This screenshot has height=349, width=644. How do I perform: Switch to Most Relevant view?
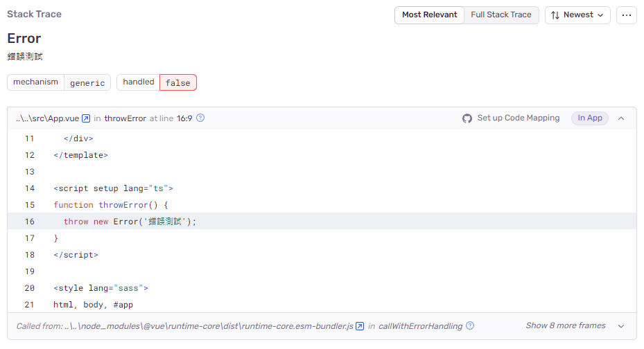point(429,15)
